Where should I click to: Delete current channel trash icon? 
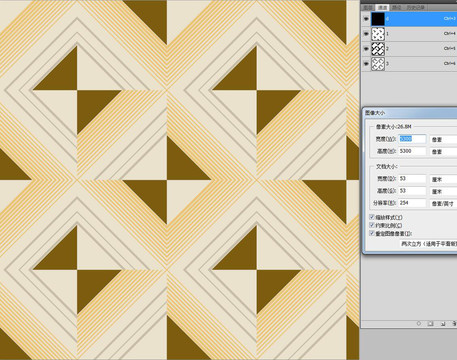pos(454,323)
